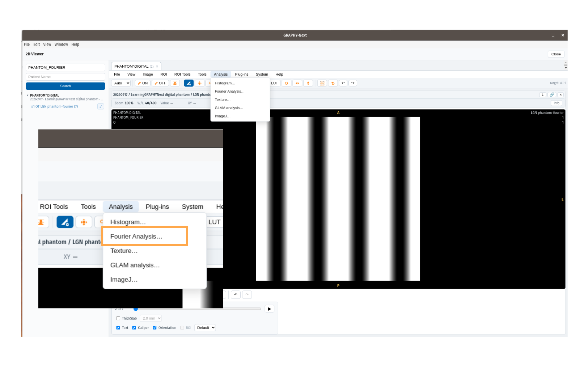Collapse the PHANTOM^DIGITAL patient tree node
The image size is (588, 366).
pyautogui.click(x=28, y=95)
